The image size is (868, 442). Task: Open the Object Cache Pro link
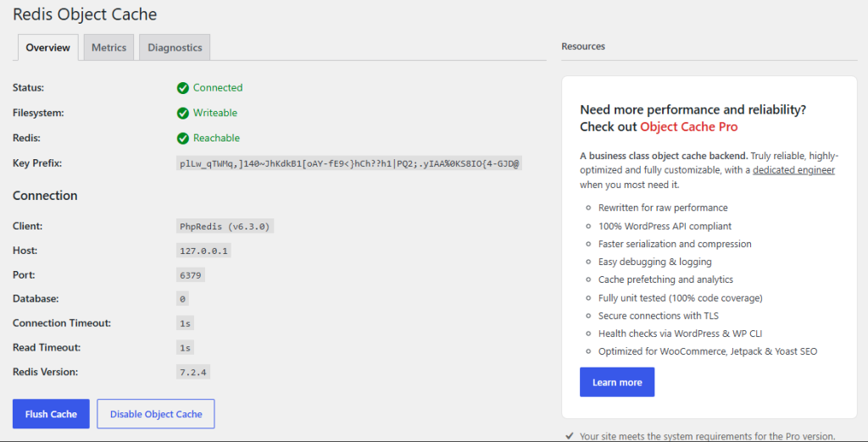[688, 127]
